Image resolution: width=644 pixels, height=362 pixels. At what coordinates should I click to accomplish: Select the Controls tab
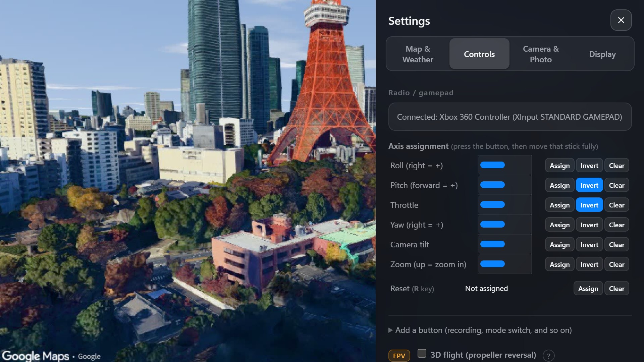pos(479,54)
